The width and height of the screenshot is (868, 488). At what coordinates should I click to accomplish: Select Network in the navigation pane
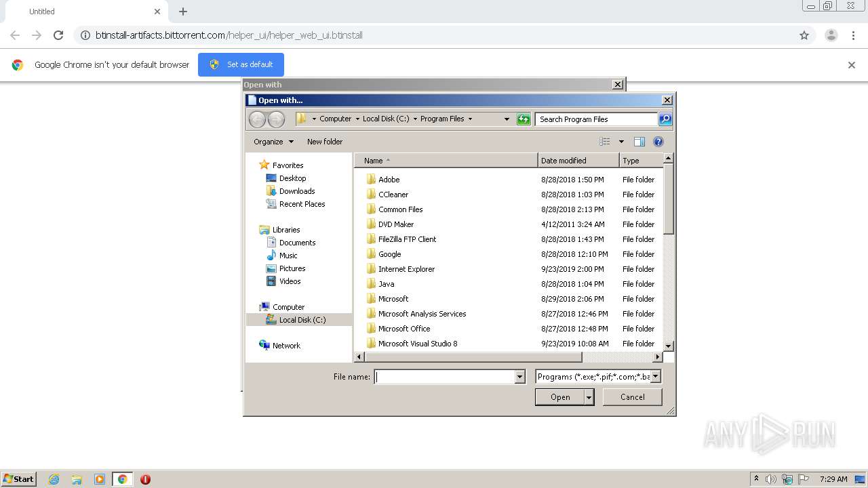pyautogui.click(x=279, y=346)
